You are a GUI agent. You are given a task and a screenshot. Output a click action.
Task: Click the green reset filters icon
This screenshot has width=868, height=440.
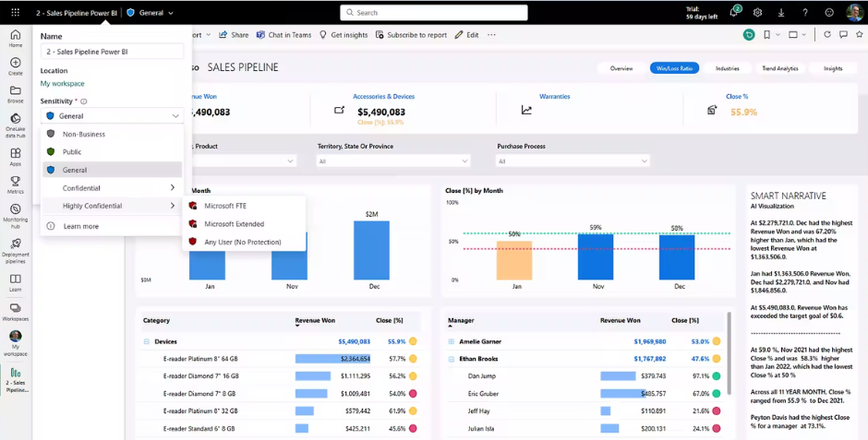pos(749,35)
